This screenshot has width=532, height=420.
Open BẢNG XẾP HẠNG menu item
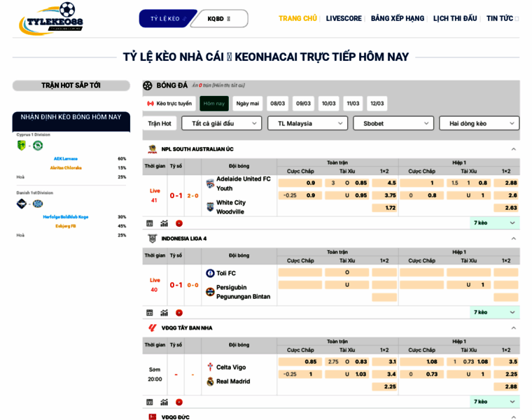pyautogui.click(x=398, y=18)
